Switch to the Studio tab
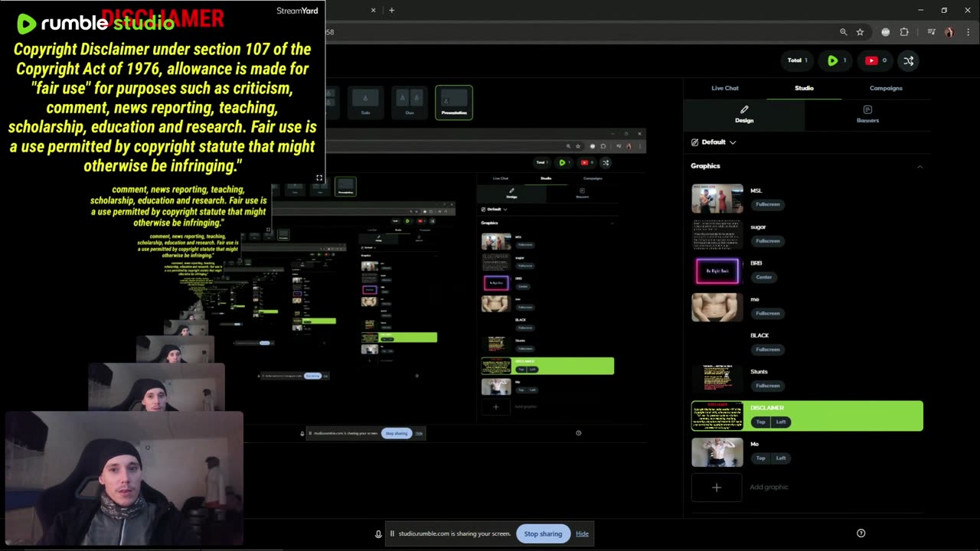Image resolution: width=980 pixels, height=551 pixels. coord(804,88)
